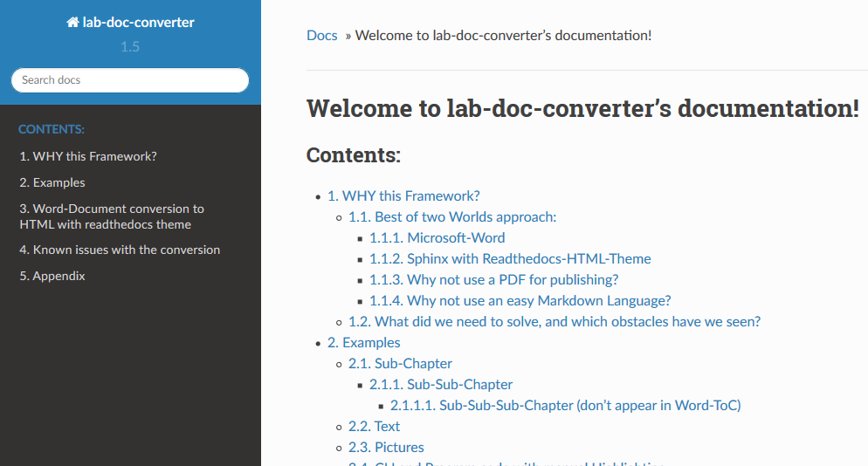
Task: Open link 2.1. Sub-Chapter
Action: tap(400, 364)
